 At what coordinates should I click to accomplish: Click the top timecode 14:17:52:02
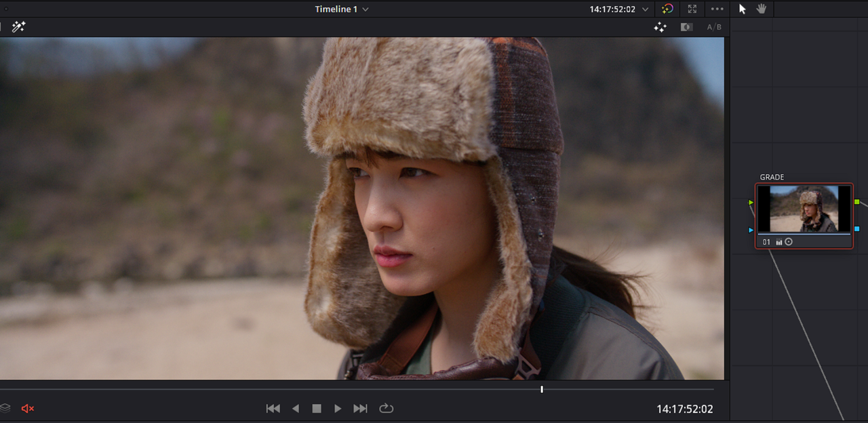(x=613, y=9)
